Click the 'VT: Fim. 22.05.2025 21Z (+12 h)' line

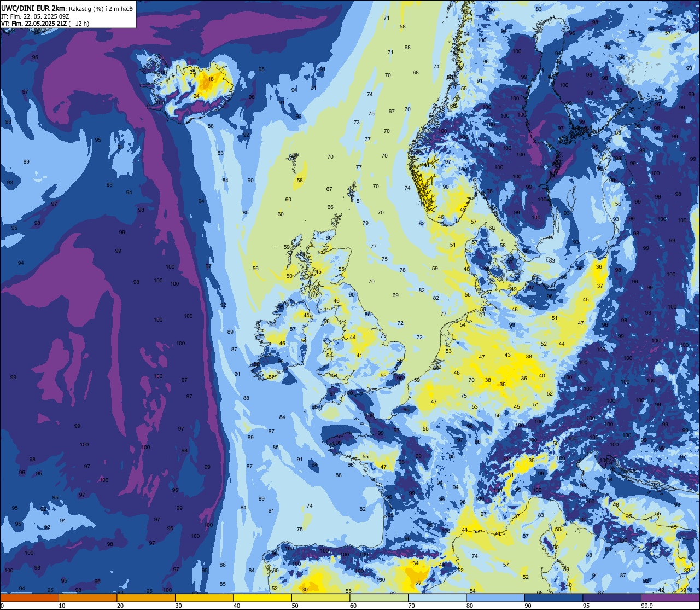pyautogui.click(x=45, y=24)
